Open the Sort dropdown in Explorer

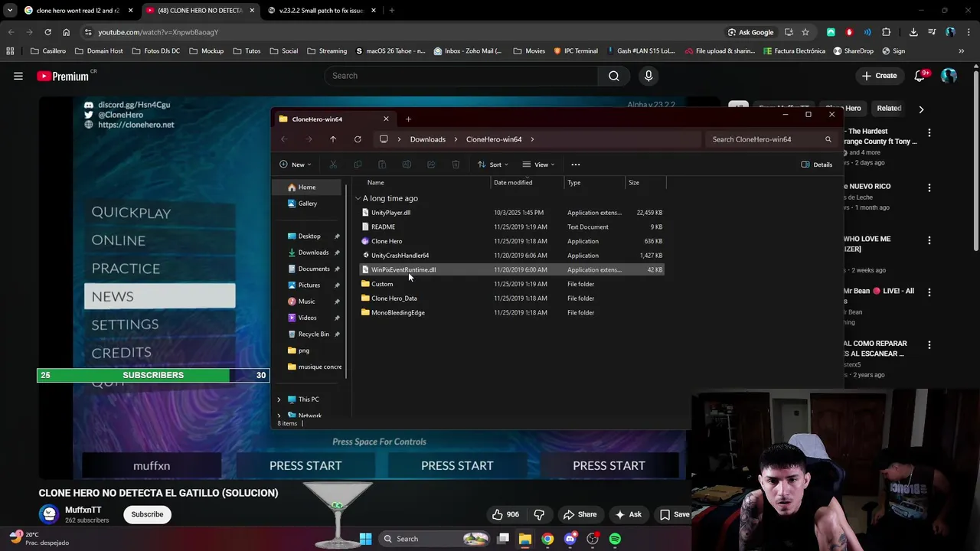pyautogui.click(x=493, y=165)
